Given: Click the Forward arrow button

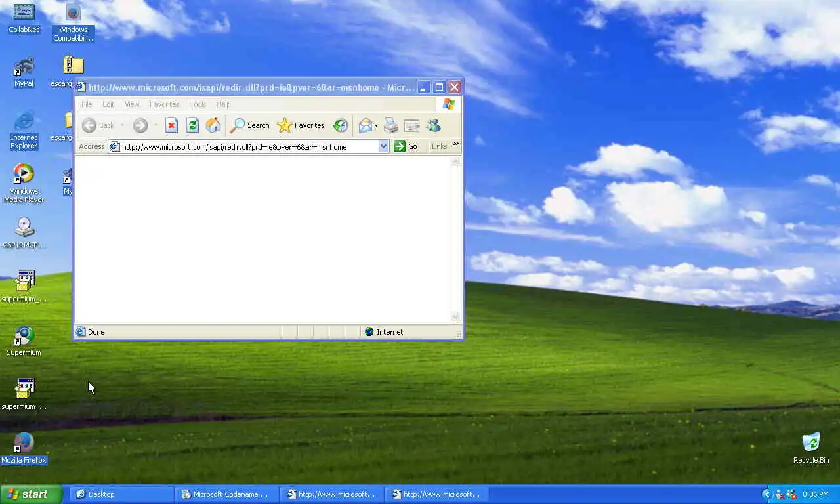Looking at the screenshot, I should click(x=140, y=125).
